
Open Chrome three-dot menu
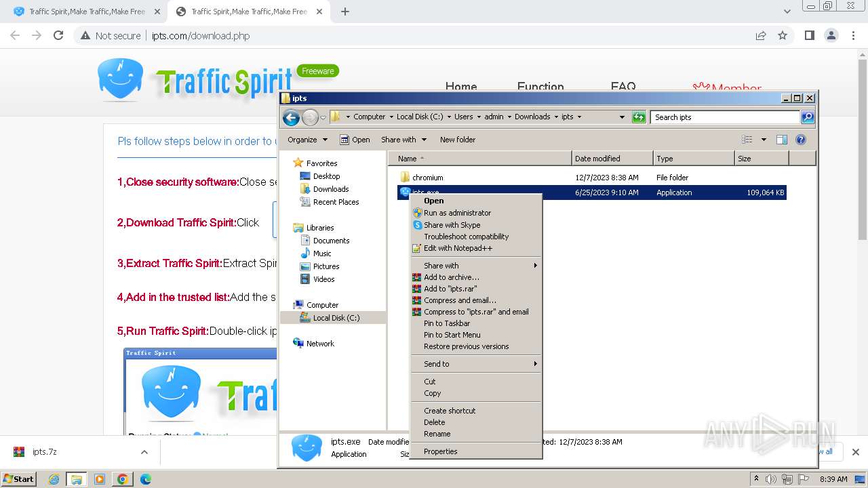(x=853, y=35)
